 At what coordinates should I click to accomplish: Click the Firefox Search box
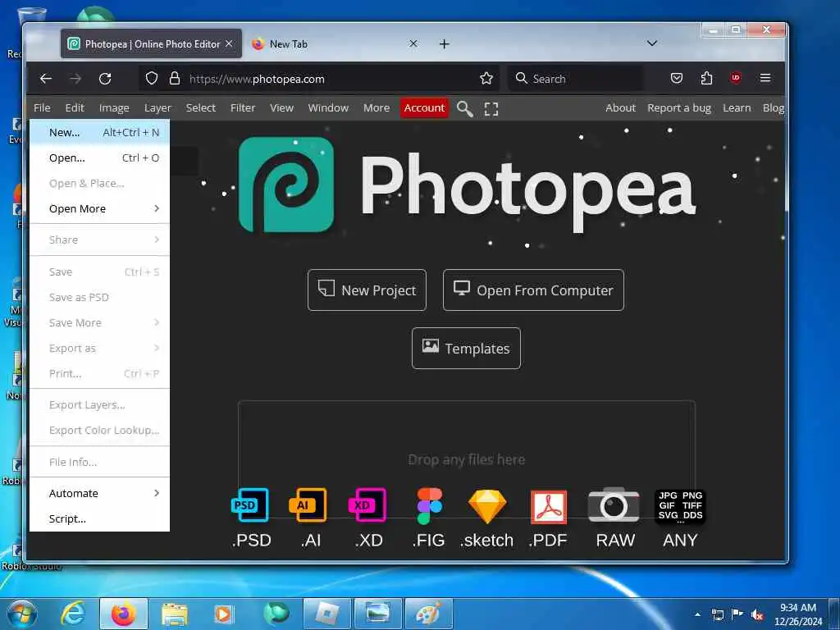pos(576,79)
